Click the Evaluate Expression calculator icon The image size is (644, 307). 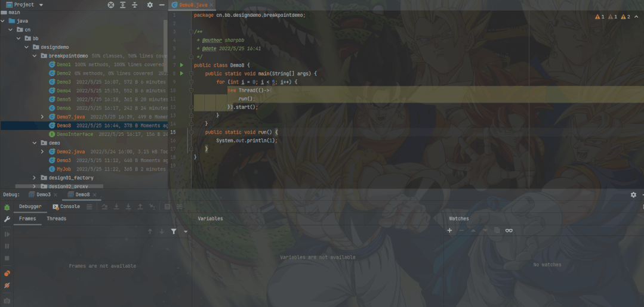click(168, 206)
